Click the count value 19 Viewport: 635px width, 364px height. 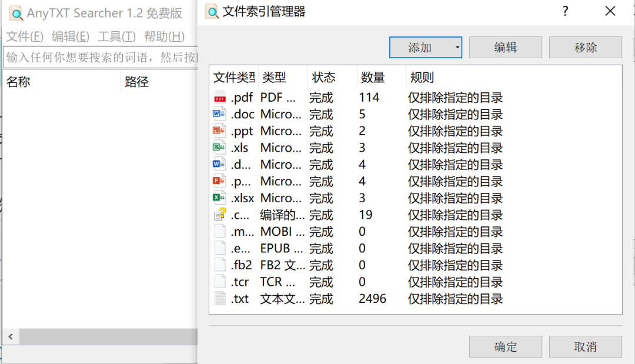click(x=365, y=215)
